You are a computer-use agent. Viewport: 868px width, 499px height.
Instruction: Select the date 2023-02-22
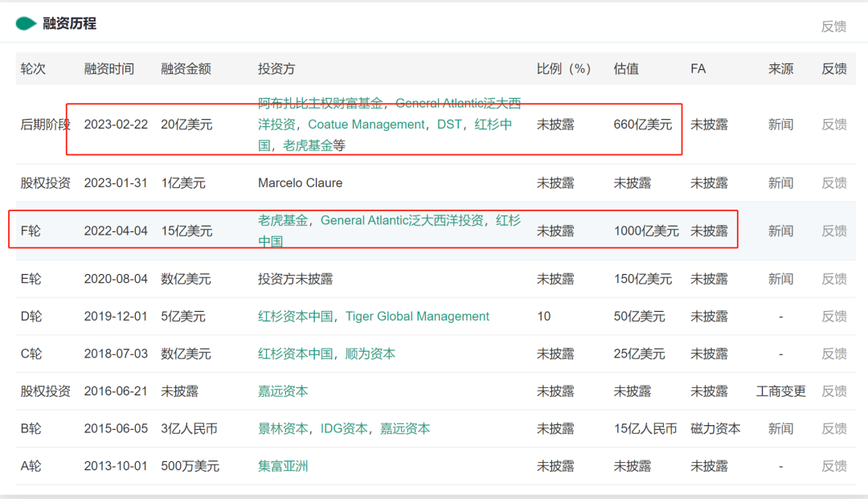click(116, 125)
